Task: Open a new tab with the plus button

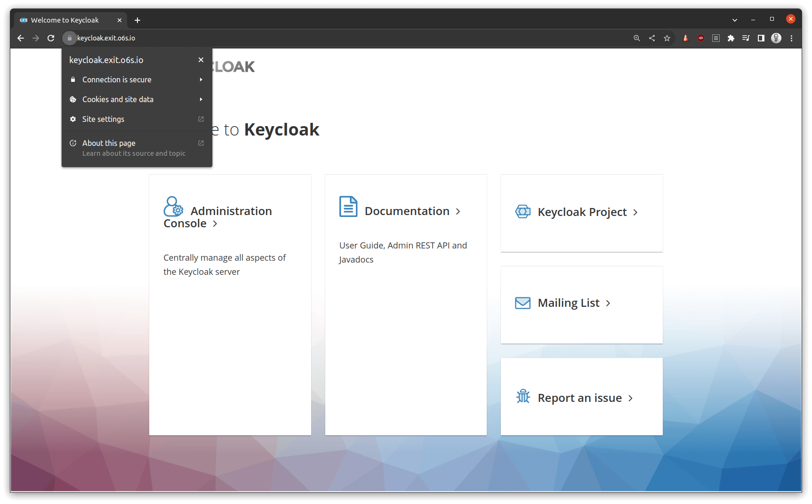Action: (137, 20)
